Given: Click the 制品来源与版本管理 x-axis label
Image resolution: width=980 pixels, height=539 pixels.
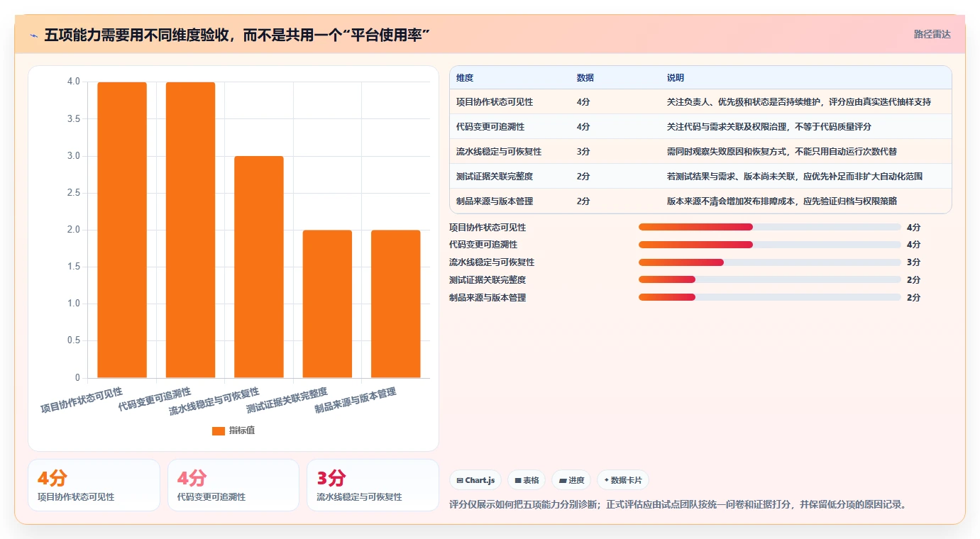Looking at the screenshot, I should click(x=356, y=400).
